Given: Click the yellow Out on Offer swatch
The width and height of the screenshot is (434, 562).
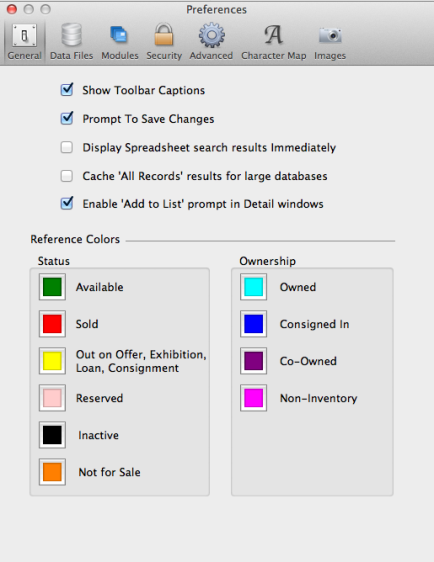Looking at the screenshot, I should (x=52, y=361).
